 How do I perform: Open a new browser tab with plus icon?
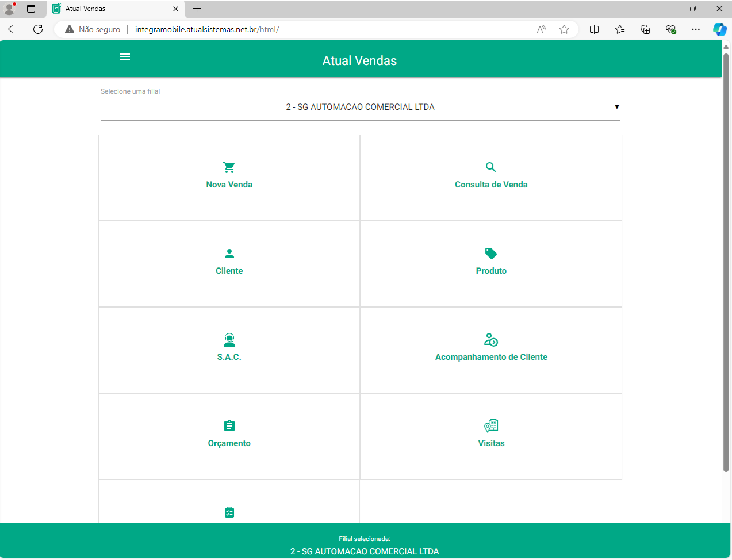197,9
